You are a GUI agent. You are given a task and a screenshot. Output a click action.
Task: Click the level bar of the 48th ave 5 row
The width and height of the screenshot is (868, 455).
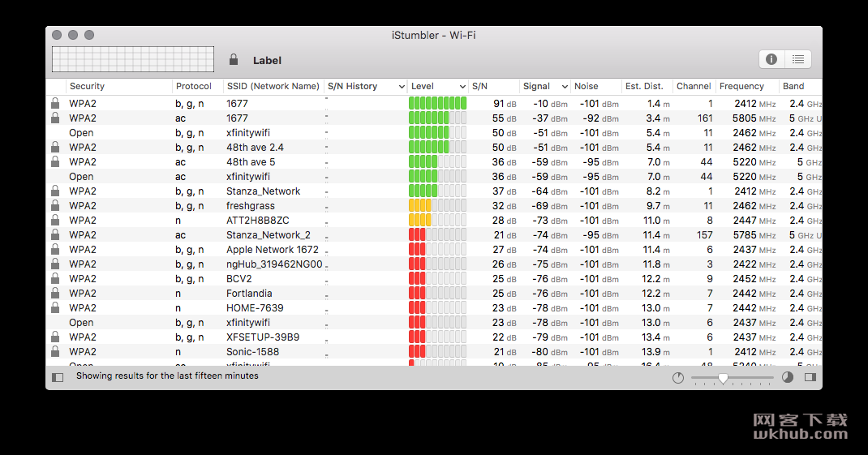437,161
